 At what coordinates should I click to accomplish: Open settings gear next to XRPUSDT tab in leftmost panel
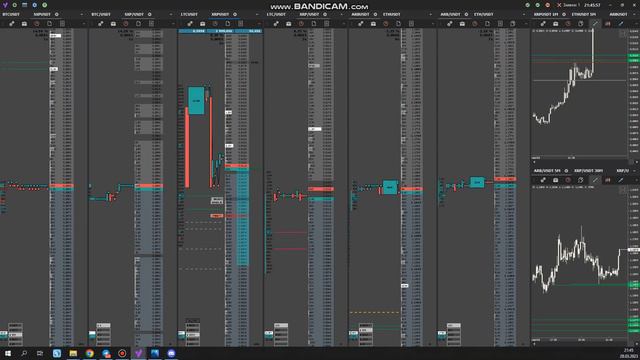tap(57, 14)
